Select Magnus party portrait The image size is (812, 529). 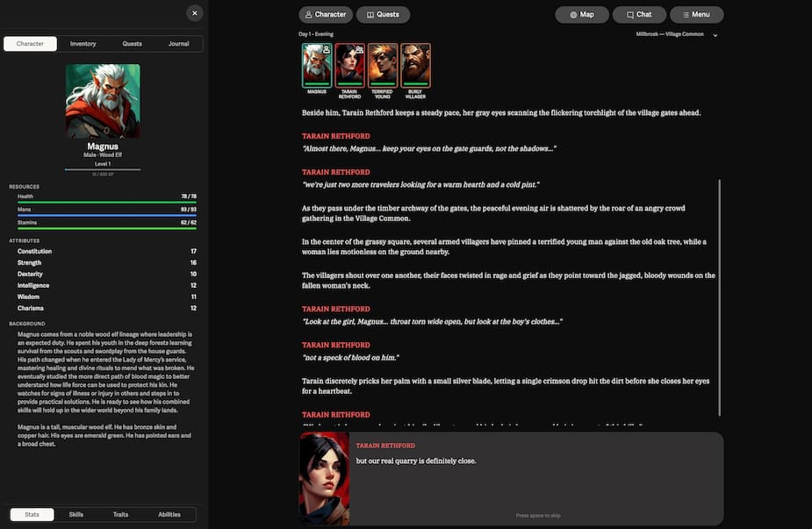pos(317,66)
